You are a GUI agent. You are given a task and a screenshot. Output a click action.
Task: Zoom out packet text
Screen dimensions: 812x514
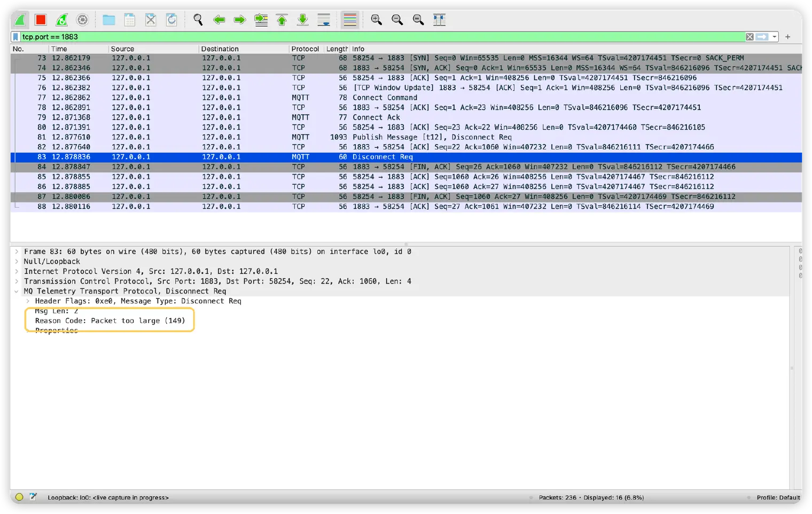(x=397, y=20)
